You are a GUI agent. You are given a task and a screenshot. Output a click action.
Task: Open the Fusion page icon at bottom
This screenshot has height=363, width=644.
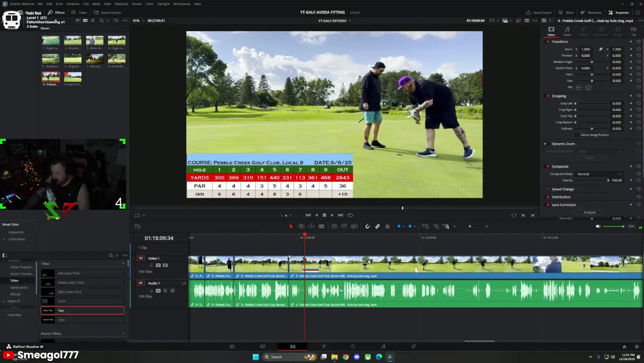(x=323, y=346)
